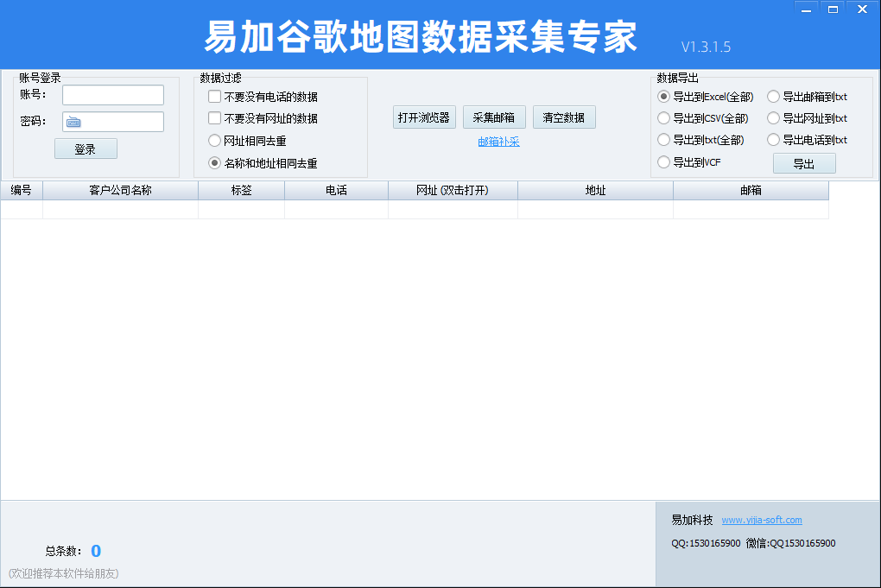Click the 导出 export button

tap(804, 163)
